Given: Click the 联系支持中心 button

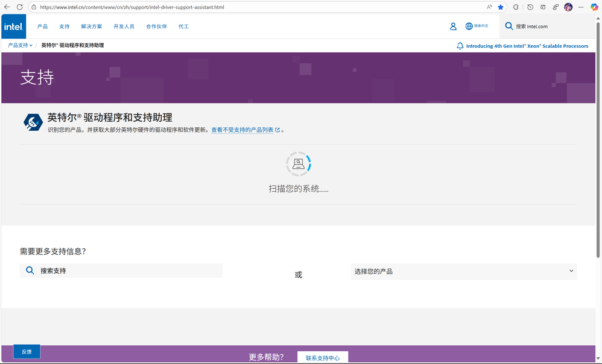Looking at the screenshot, I should tap(323, 357).
